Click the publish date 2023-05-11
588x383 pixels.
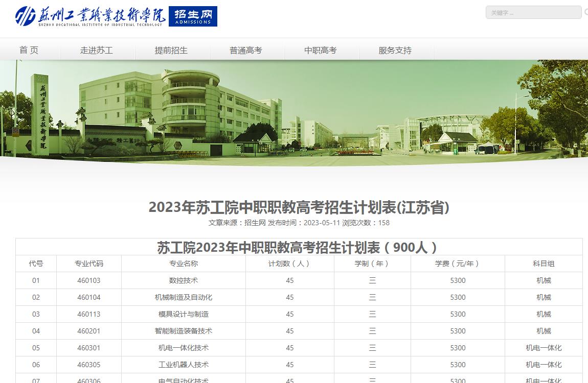(322, 223)
